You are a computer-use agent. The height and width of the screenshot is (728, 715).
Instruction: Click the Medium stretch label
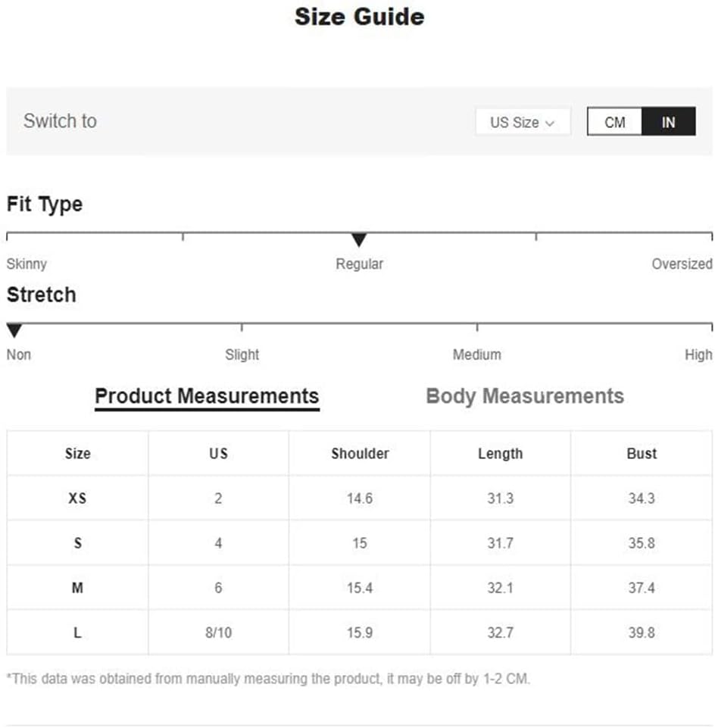[477, 355]
